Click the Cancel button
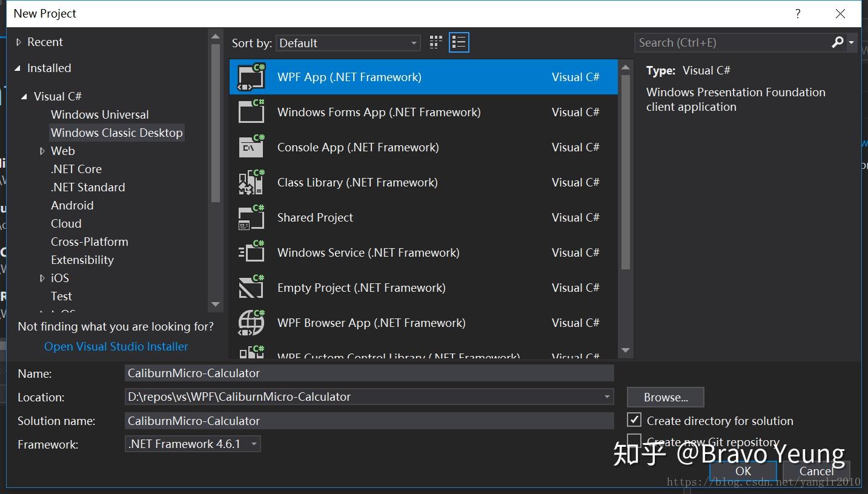The image size is (868, 494). 817,471
